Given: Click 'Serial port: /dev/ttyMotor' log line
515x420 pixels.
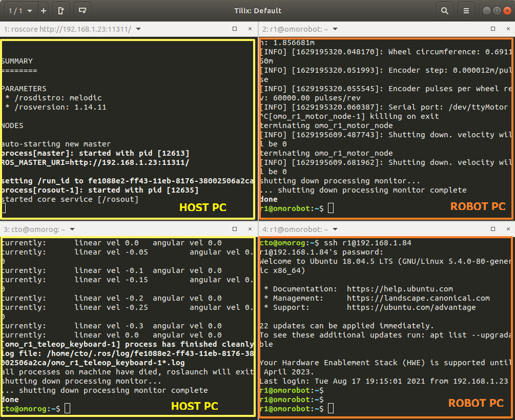Looking at the screenshot, I should coord(384,107).
